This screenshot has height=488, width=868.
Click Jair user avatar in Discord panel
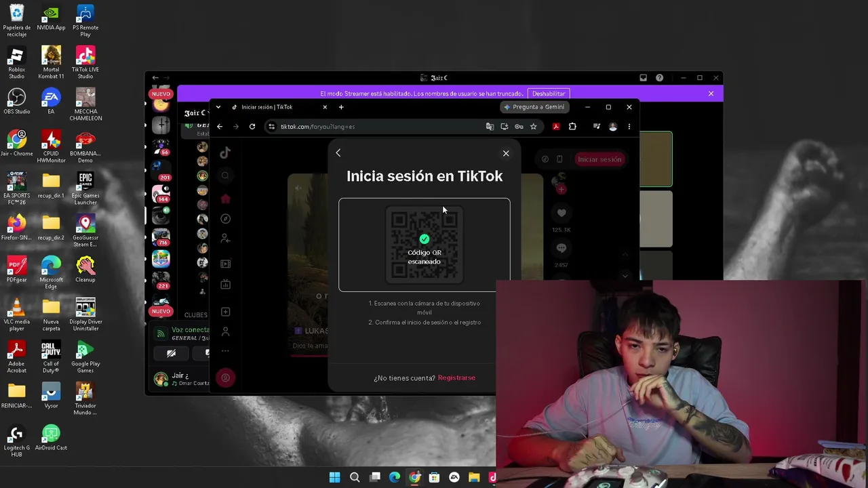tap(161, 380)
